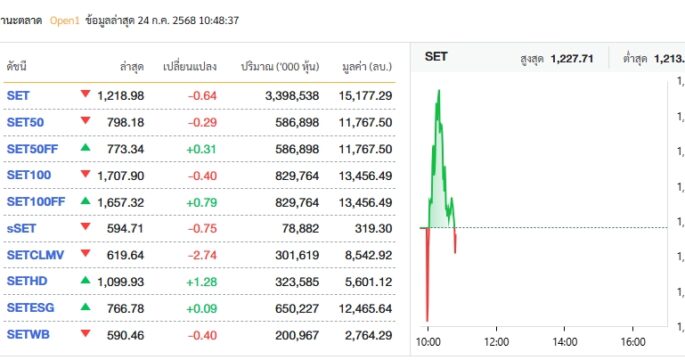Open the sSET index link
The width and height of the screenshot is (685, 360).
coord(21,228)
